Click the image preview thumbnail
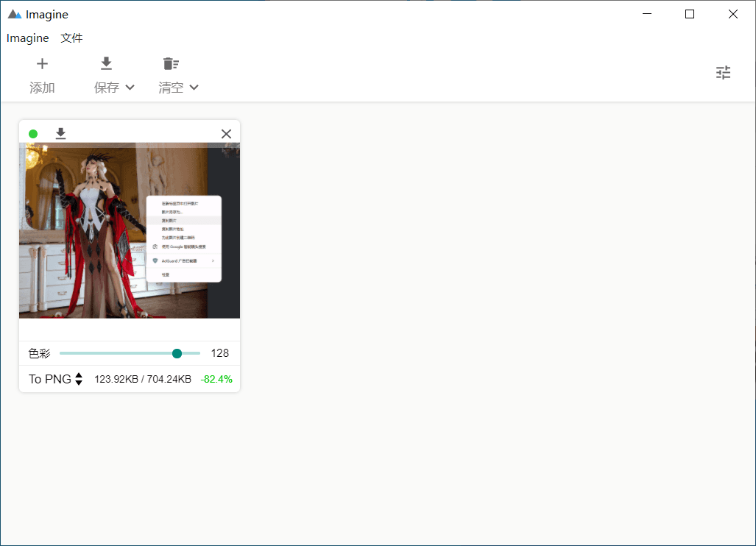Image resolution: width=756 pixels, height=546 pixels. (130, 230)
